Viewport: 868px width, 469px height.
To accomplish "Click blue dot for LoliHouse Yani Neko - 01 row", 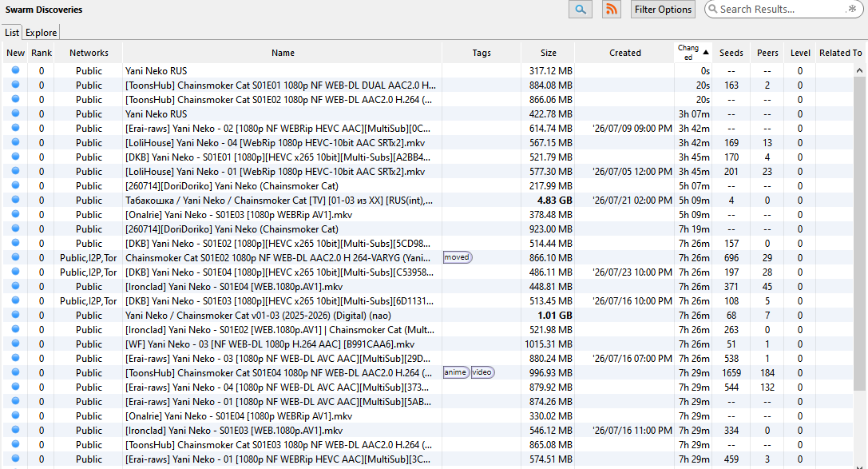I will tap(15, 171).
